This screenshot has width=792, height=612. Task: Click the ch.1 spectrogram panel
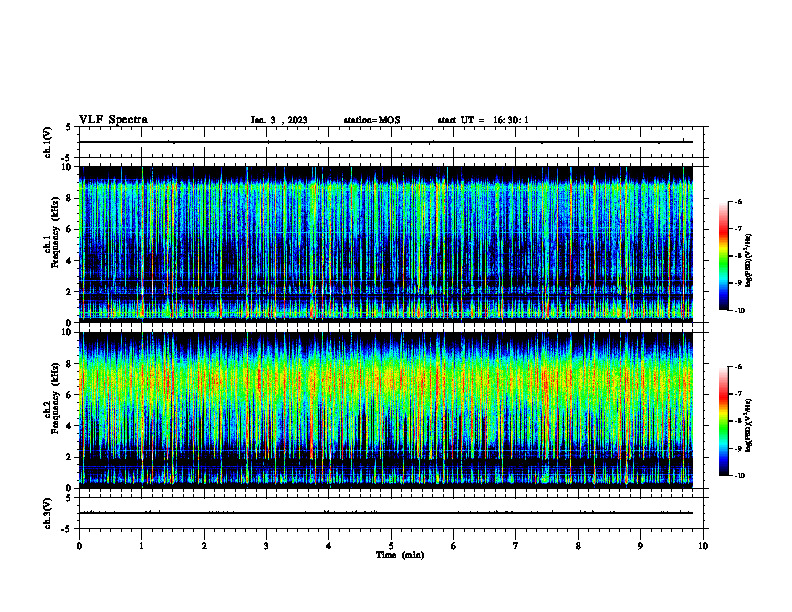386,244
